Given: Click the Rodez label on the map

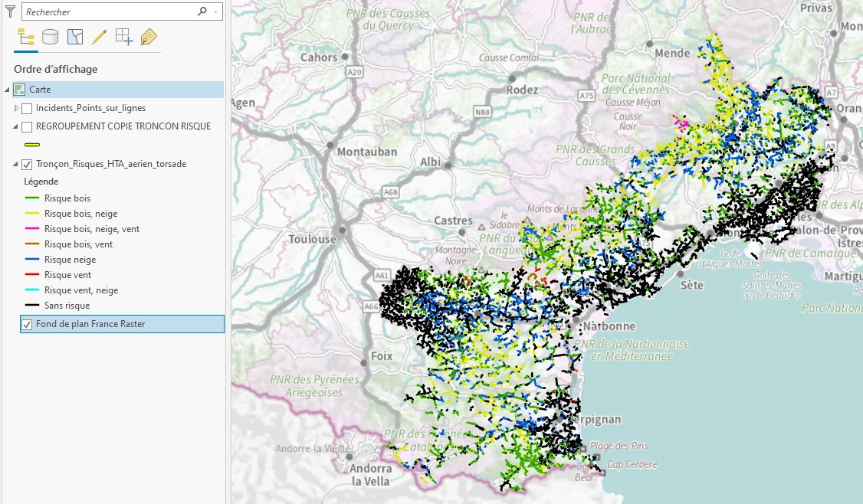Looking at the screenshot, I should [522, 90].
